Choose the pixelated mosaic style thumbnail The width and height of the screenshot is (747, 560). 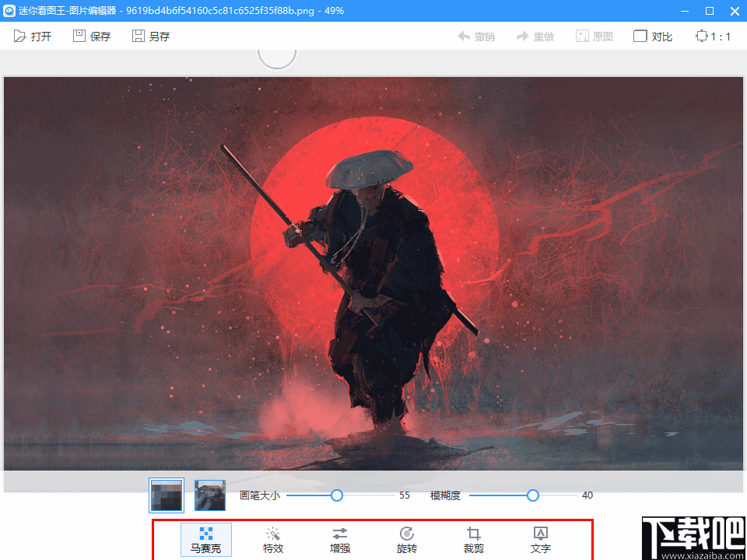(x=167, y=495)
